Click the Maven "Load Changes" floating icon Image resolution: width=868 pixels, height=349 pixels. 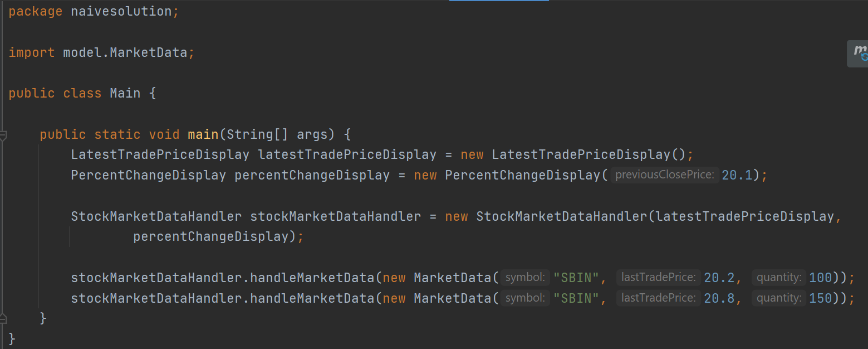pos(860,54)
